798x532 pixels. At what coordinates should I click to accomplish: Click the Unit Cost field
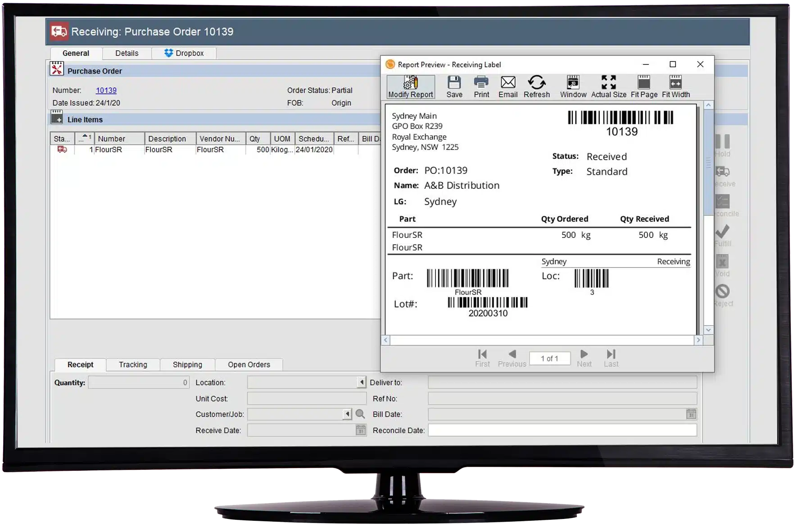(307, 399)
